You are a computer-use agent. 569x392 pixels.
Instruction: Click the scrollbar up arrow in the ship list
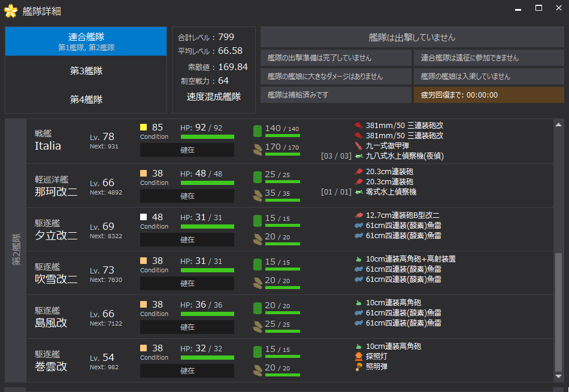pos(559,124)
